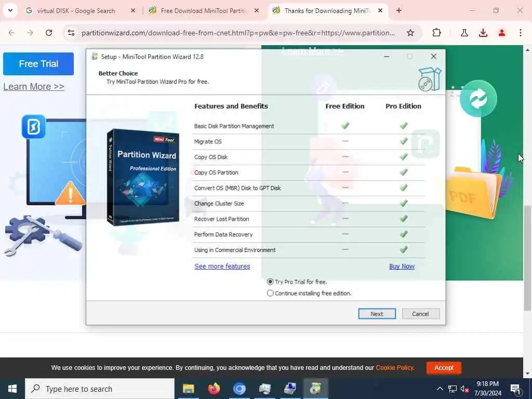Show browser downloads
The height and width of the screenshot is (399, 532).
point(483,33)
